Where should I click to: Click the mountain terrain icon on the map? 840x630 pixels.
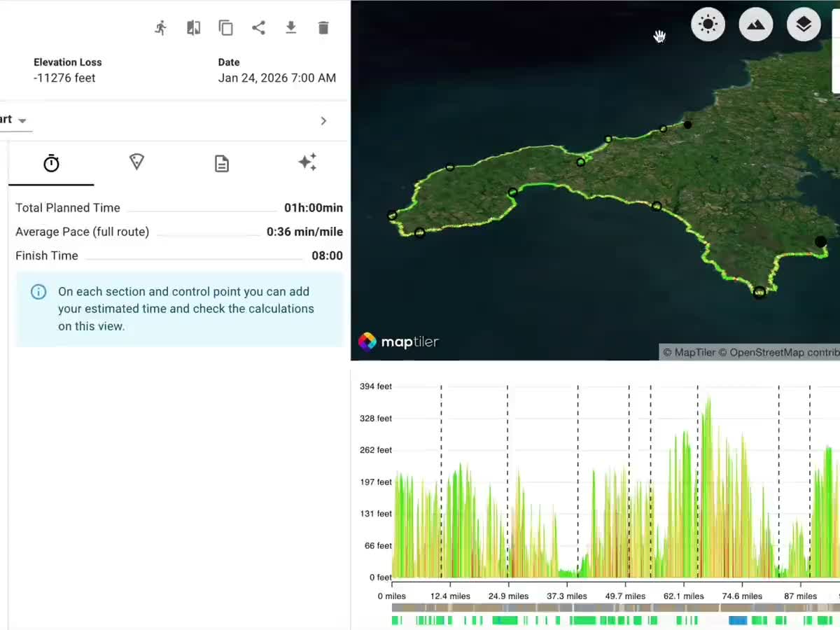click(755, 24)
